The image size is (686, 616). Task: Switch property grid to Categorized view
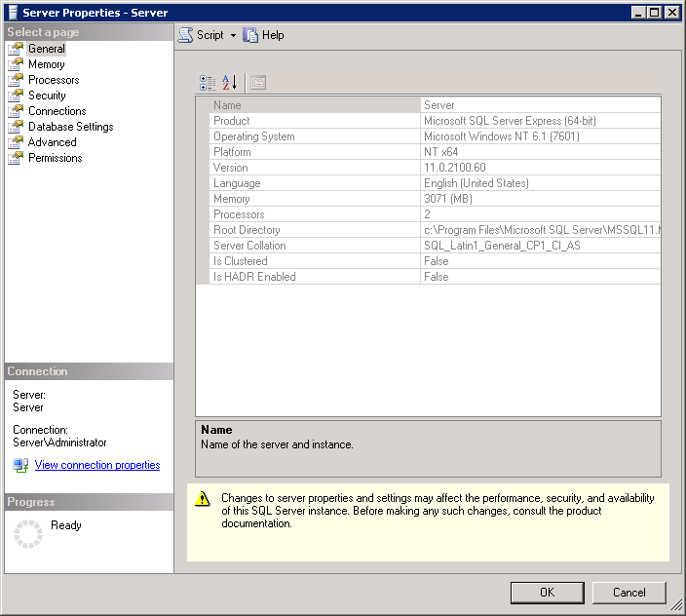(208, 82)
